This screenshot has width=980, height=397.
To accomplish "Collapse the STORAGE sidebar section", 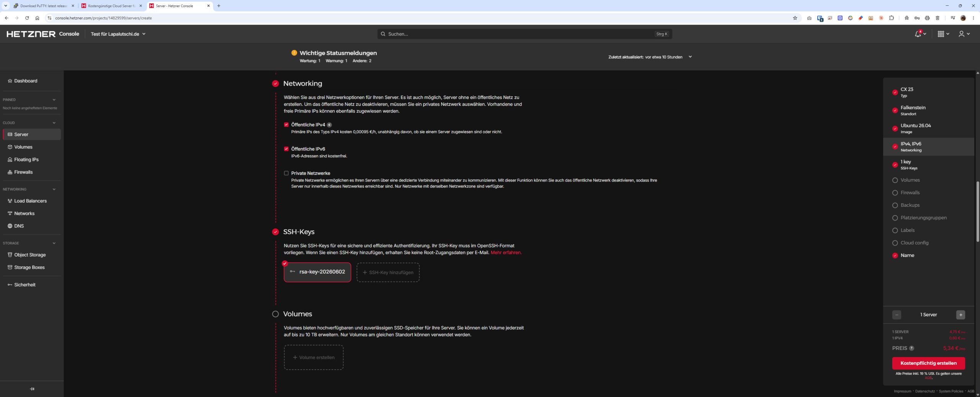I will pyautogui.click(x=54, y=243).
